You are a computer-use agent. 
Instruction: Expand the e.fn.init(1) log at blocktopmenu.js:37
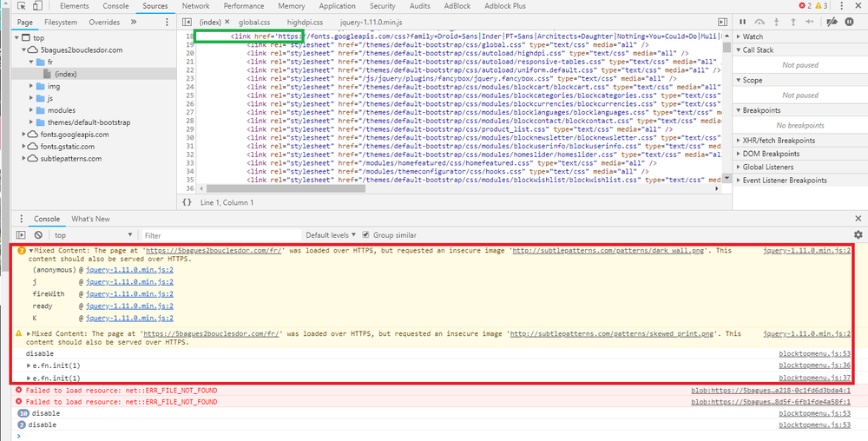tap(29, 378)
